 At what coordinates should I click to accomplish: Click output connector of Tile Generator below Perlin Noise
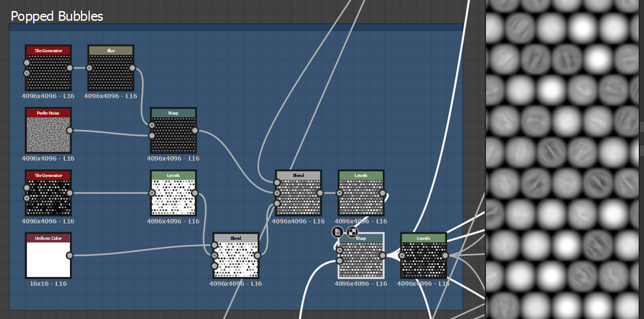pos(69,193)
